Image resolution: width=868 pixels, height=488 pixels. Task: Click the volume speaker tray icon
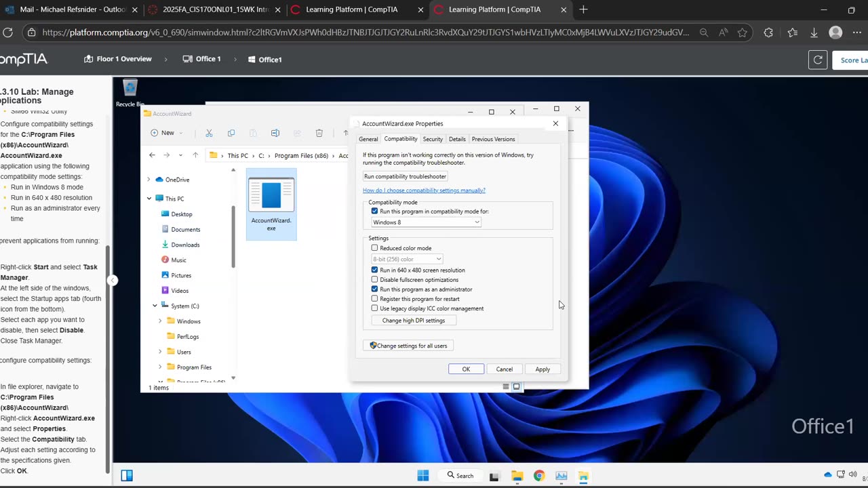(x=853, y=474)
